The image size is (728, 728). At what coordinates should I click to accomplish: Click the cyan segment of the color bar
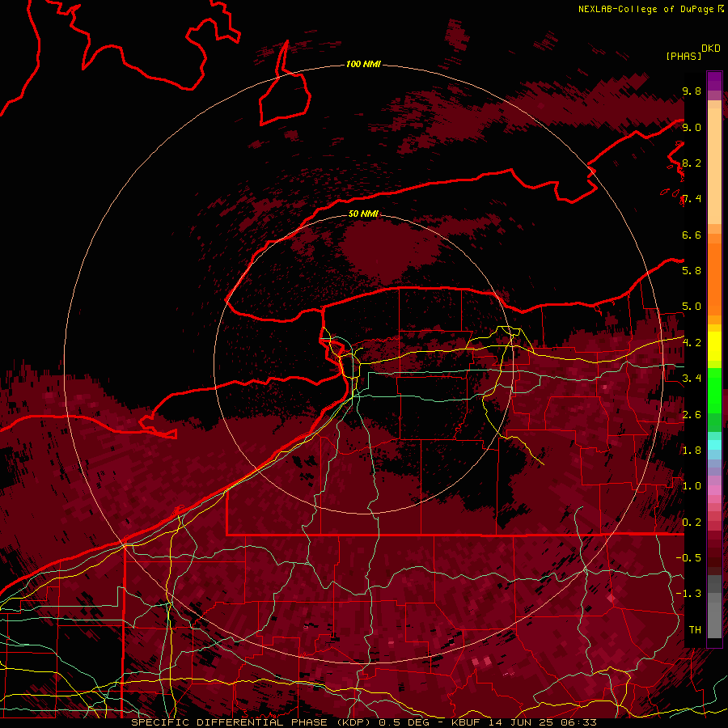coord(714,445)
